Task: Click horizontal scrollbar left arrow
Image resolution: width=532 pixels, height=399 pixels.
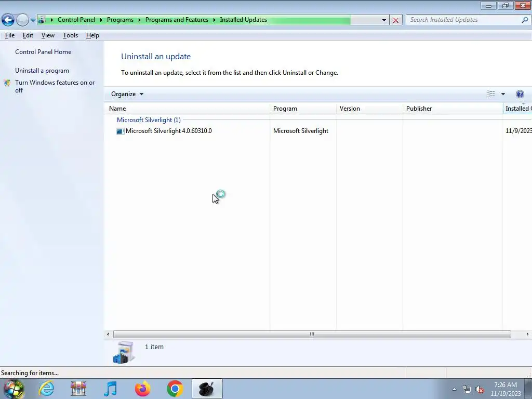Action: click(108, 334)
